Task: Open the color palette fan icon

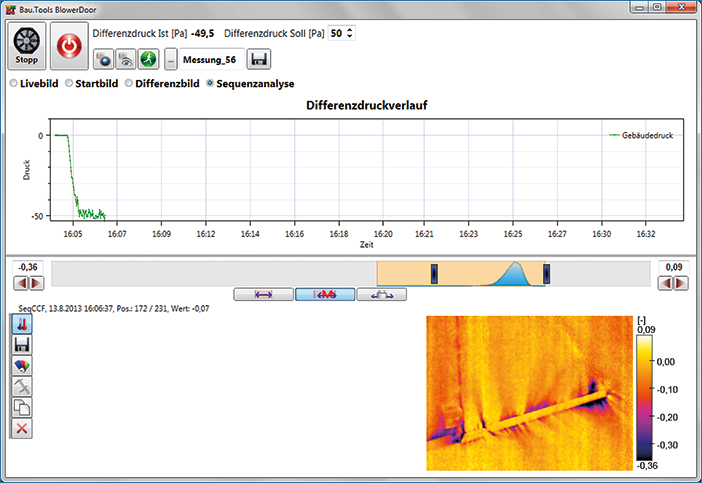Action: click(x=21, y=366)
